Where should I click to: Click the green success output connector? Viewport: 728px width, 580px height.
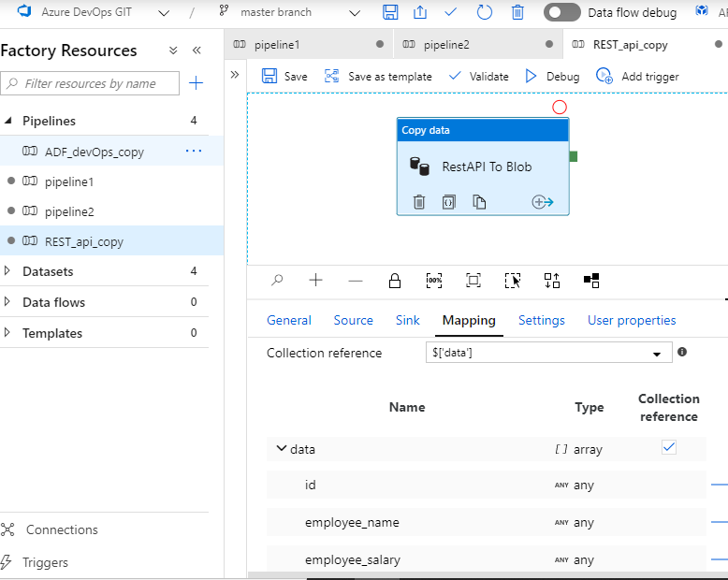pyautogui.click(x=574, y=157)
